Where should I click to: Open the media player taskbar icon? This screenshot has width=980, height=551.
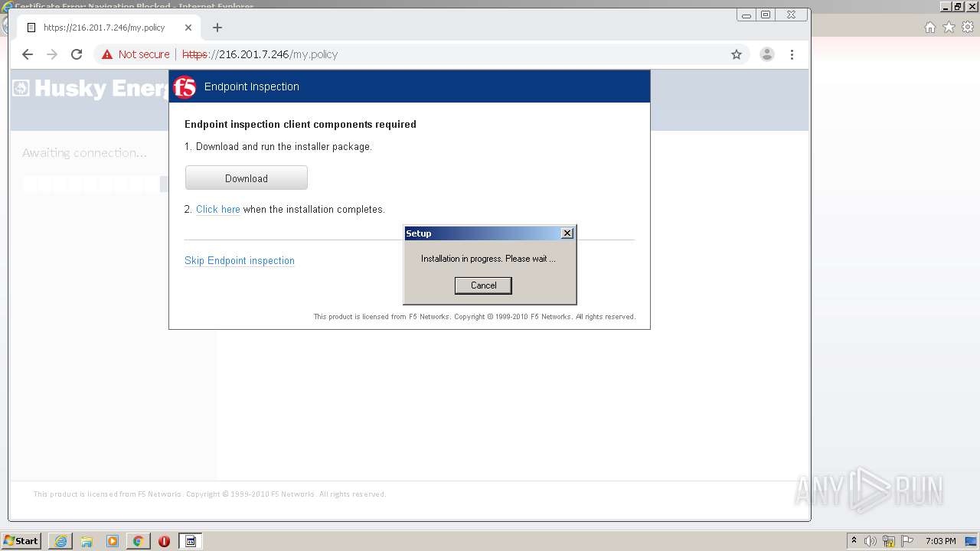click(113, 541)
